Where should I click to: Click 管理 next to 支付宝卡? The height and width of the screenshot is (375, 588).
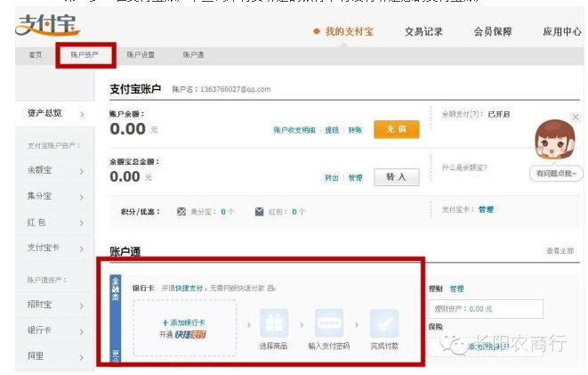click(x=486, y=209)
